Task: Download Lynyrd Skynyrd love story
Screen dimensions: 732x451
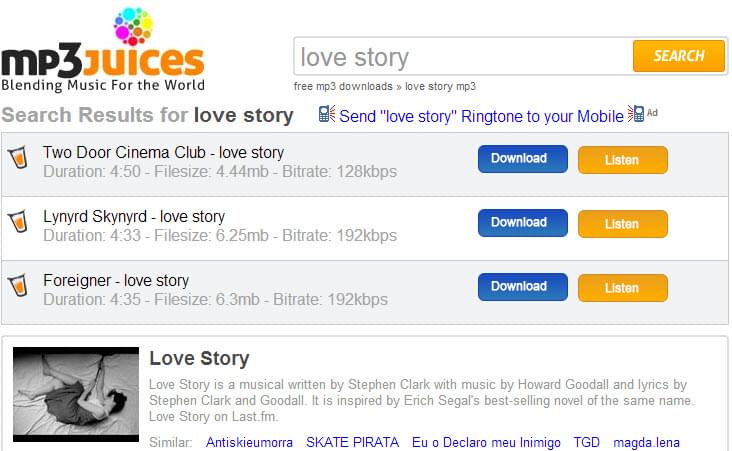Action: (522, 223)
